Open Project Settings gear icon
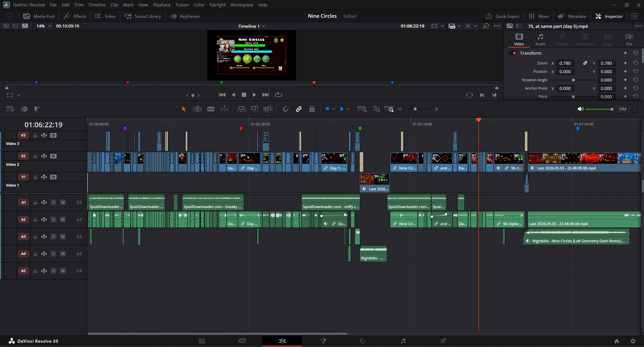The width and height of the screenshot is (644, 347). pos(633,341)
